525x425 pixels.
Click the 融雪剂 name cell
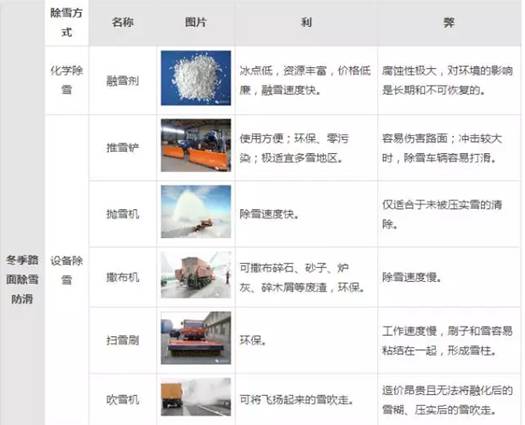point(123,81)
